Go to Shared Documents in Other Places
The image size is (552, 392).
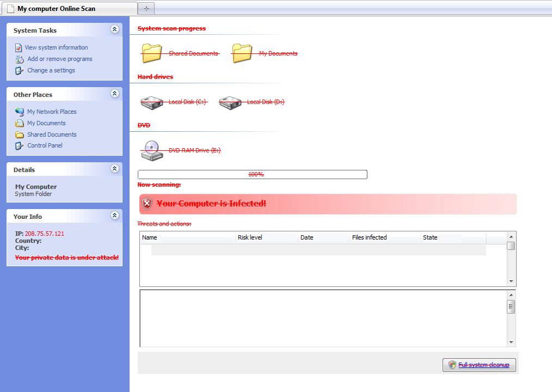point(52,134)
